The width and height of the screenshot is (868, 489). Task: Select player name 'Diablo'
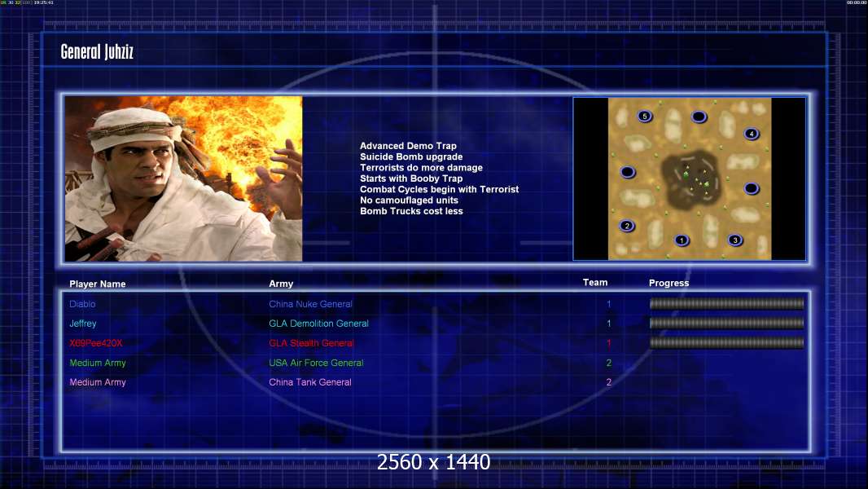(x=82, y=304)
